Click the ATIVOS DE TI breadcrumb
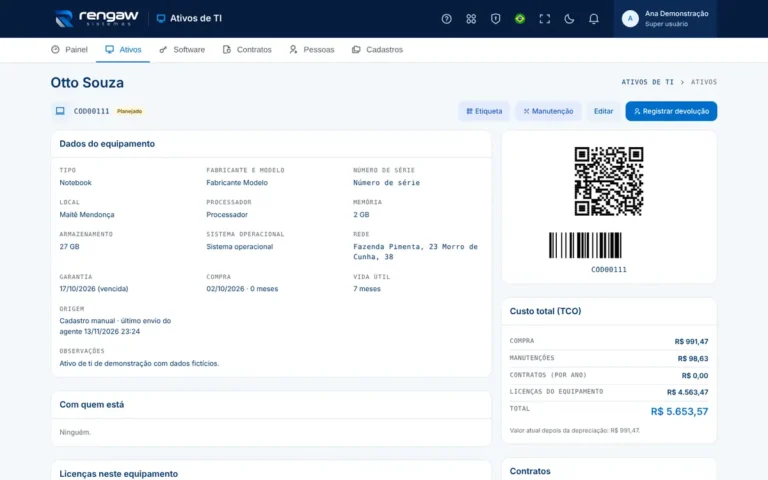This screenshot has height=480, width=768. point(648,82)
